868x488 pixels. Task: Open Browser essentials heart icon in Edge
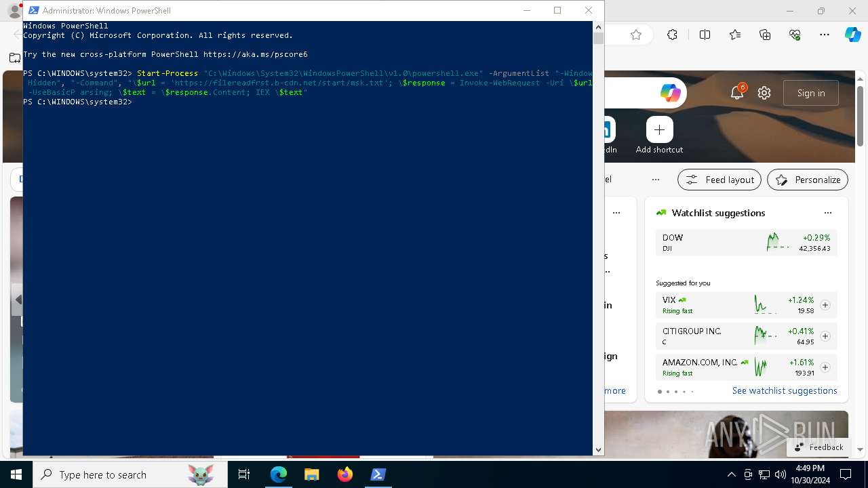795,35
